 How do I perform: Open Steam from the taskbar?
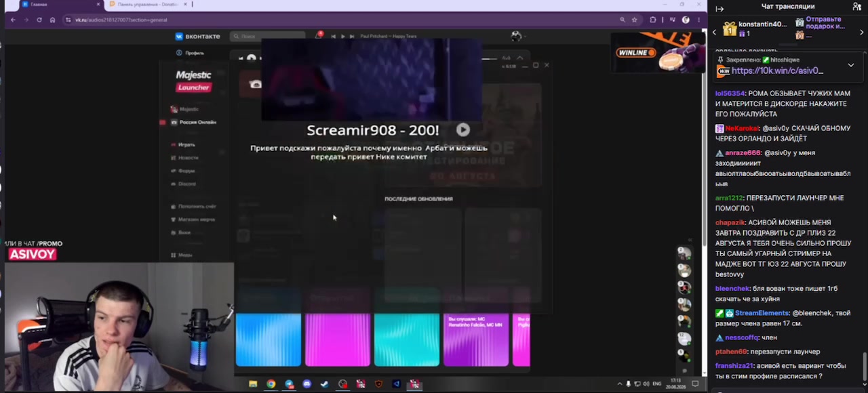tap(324, 384)
